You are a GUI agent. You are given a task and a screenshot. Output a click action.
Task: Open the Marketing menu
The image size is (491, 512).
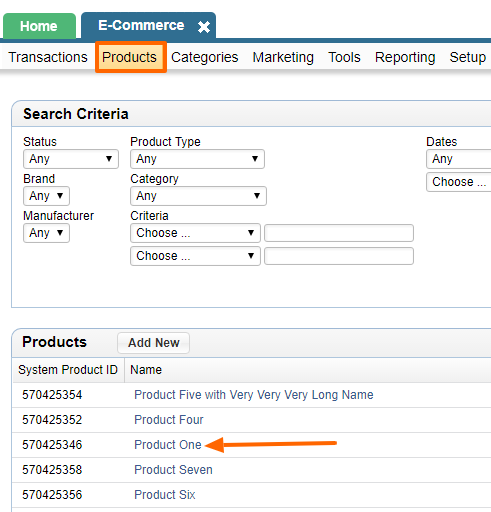click(x=283, y=57)
